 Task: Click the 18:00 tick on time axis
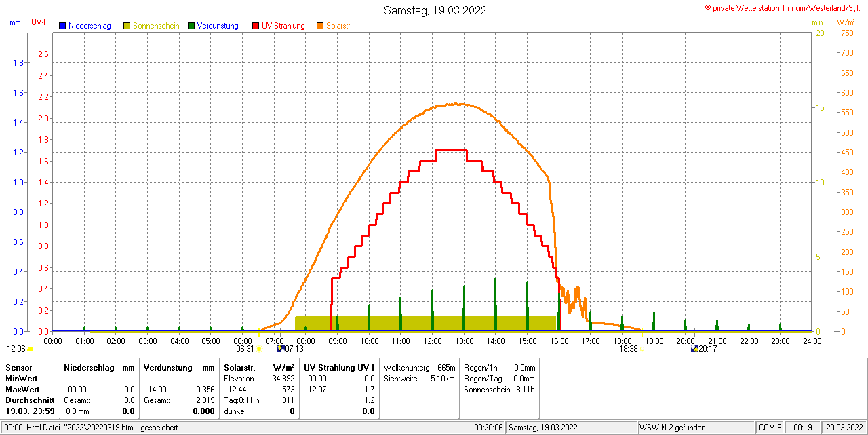coord(622,341)
